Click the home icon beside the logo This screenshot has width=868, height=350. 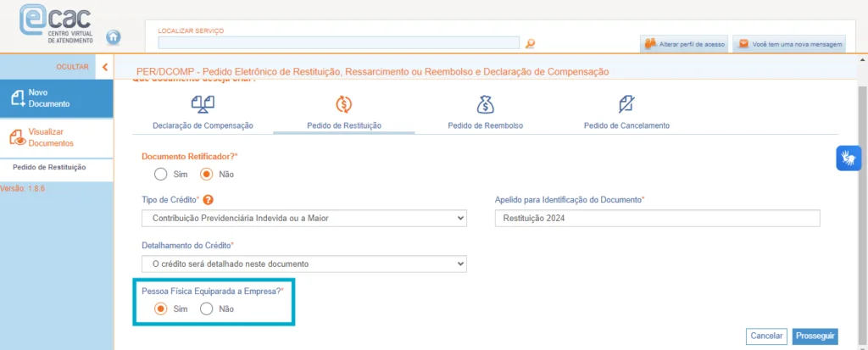click(114, 37)
